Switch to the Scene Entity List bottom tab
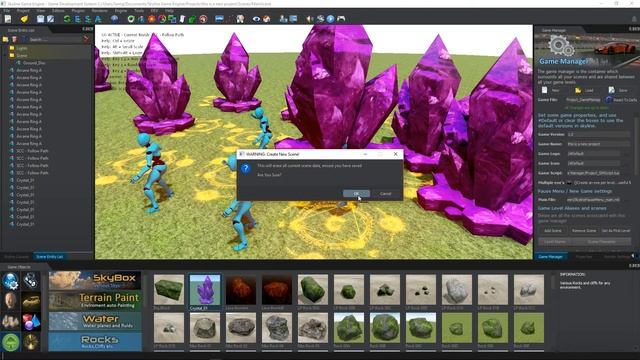Screen dimensions: 640x360 [50, 257]
